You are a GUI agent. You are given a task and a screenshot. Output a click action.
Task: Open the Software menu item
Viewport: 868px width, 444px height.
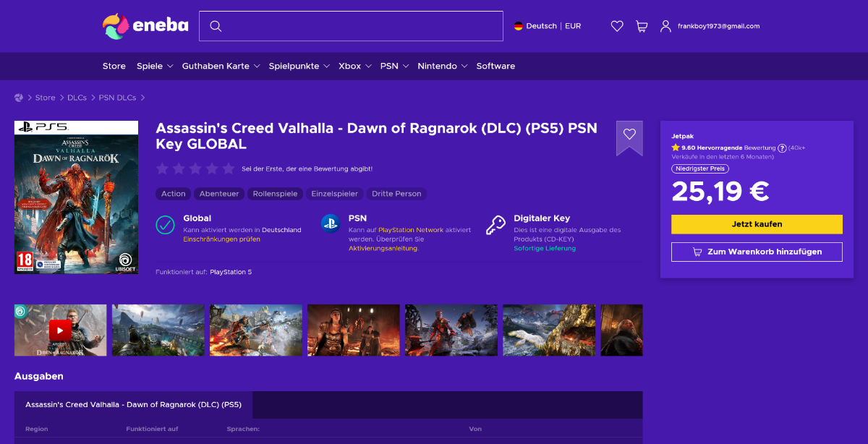(x=495, y=66)
